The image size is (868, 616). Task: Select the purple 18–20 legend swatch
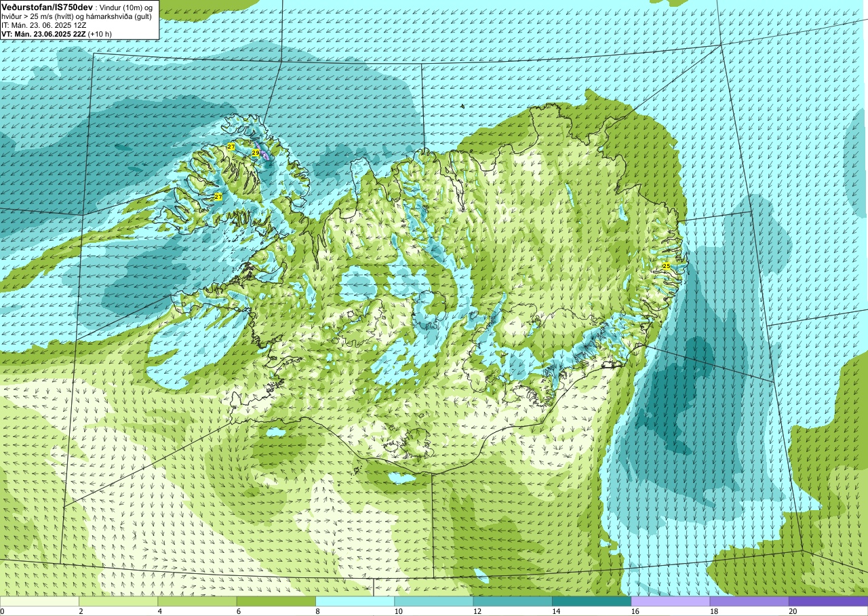click(x=749, y=601)
